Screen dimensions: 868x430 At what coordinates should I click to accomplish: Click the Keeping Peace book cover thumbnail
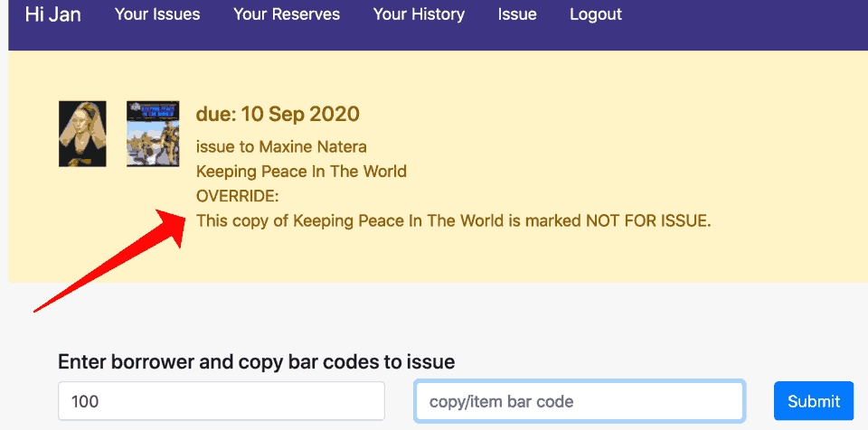(x=153, y=134)
